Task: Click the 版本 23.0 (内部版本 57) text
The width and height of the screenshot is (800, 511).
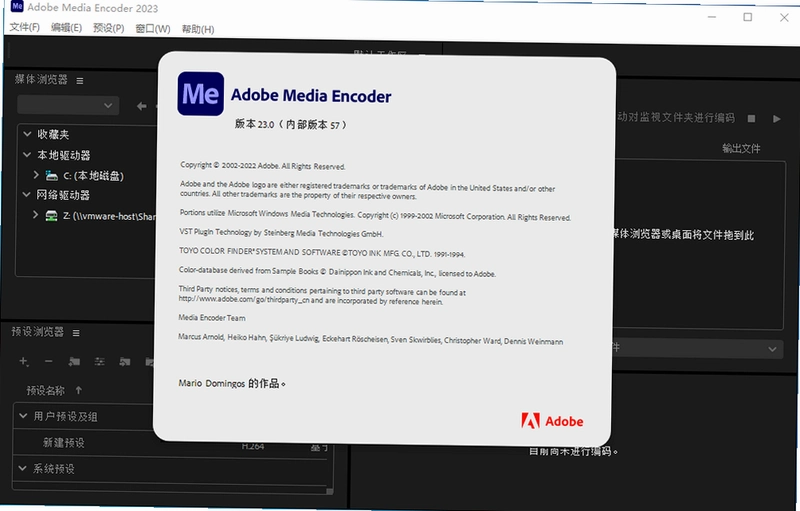Action: 291,124
